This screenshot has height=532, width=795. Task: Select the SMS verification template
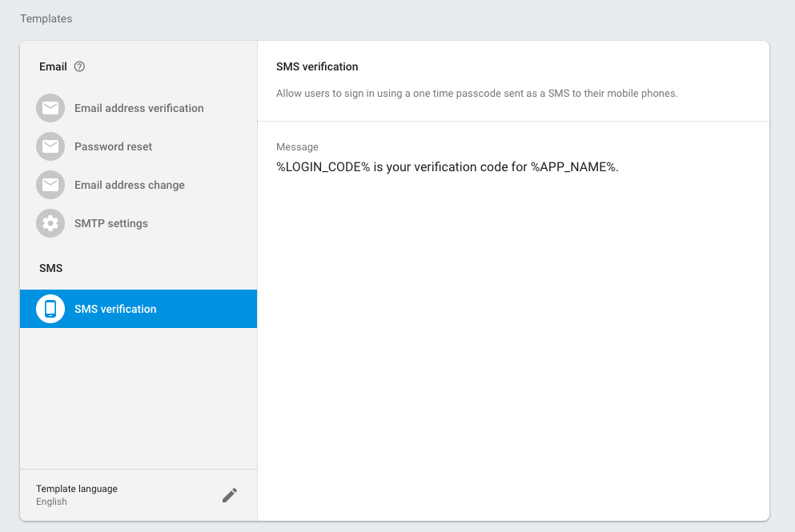(114, 309)
